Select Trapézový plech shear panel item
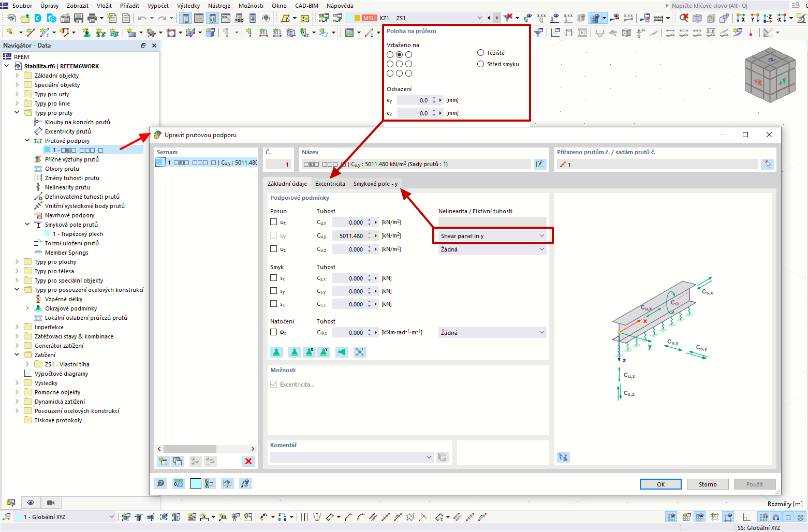The height and width of the screenshot is (532, 808). [x=78, y=234]
